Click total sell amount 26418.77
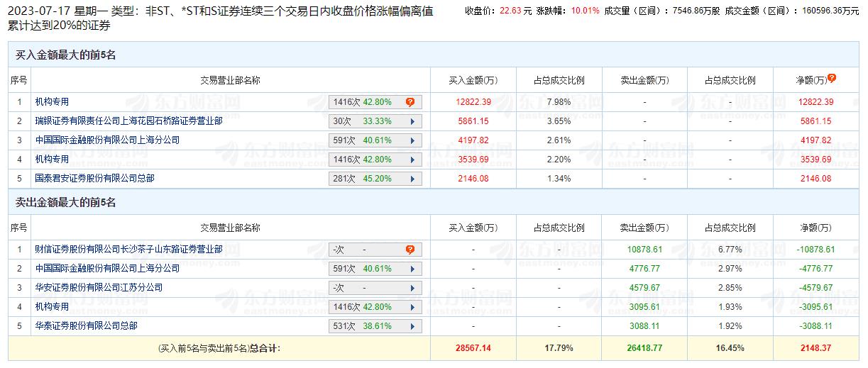Image resolution: width=868 pixels, height=368 pixels. (644, 348)
